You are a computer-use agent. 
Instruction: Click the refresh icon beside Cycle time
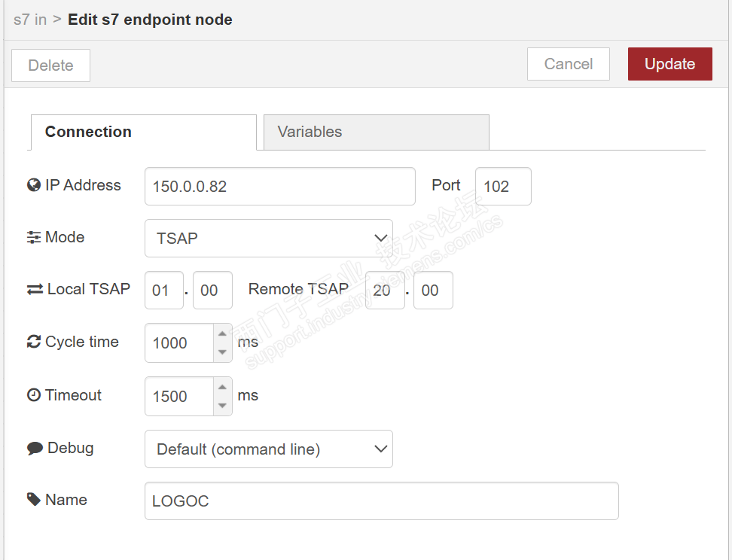pyautogui.click(x=34, y=342)
